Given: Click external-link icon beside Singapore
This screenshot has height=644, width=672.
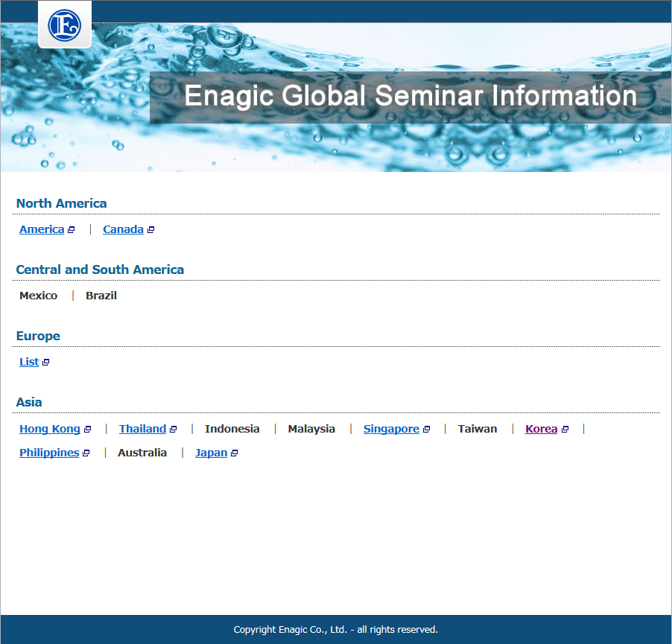Looking at the screenshot, I should (426, 429).
